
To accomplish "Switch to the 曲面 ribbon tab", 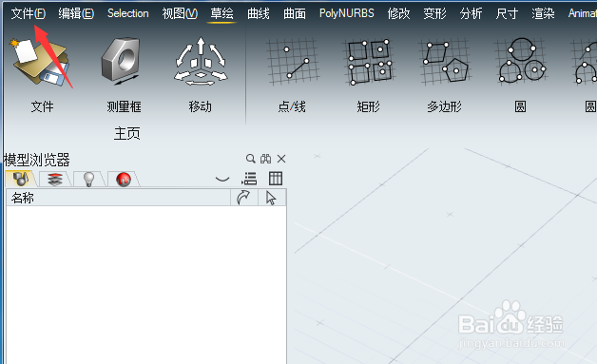I will [x=295, y=13].
